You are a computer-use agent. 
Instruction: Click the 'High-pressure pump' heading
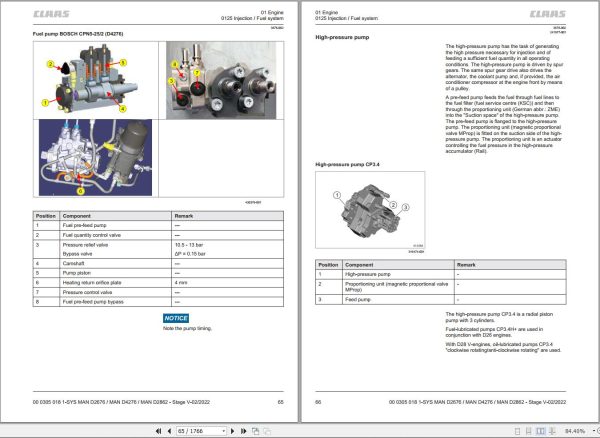[342, 37]
